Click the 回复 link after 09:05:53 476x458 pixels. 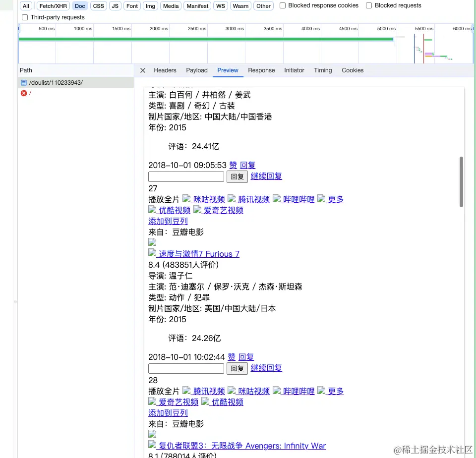coord(247,165)
